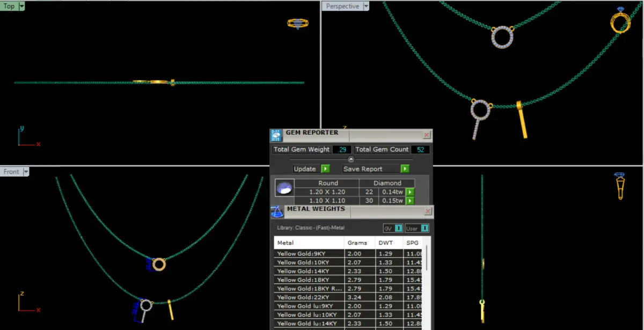
Task: Click the 0.15tw diamond weight cell
Action: [392, 201]
